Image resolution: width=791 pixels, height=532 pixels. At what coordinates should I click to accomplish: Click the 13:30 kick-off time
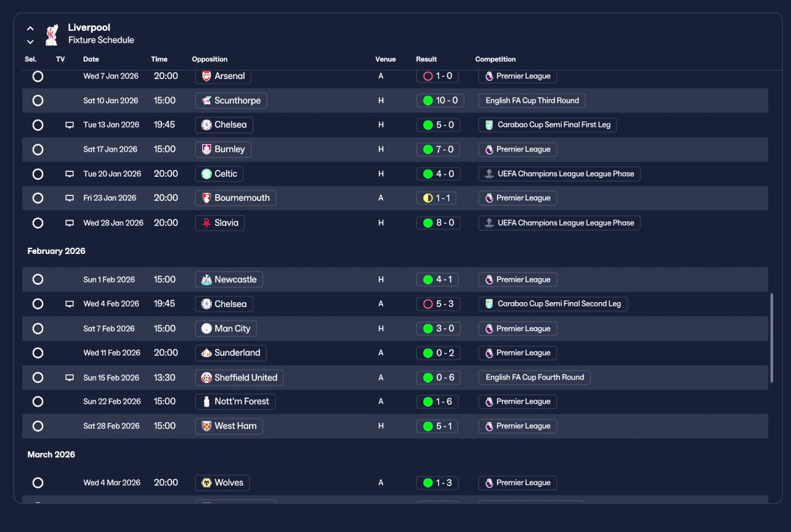(x=164, y=378)
